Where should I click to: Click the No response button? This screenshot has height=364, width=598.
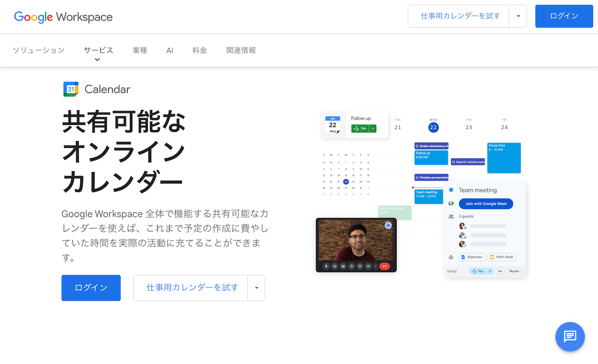500,271
